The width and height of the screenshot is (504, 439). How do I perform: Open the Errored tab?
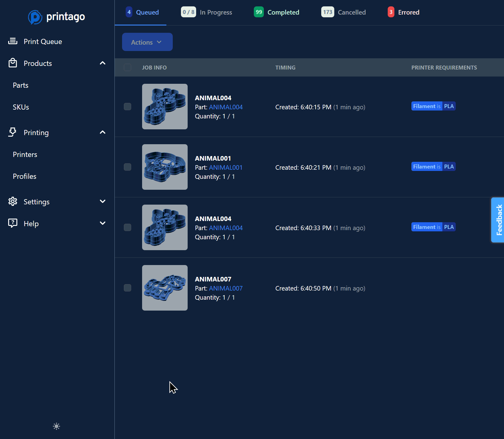point(404,12)
